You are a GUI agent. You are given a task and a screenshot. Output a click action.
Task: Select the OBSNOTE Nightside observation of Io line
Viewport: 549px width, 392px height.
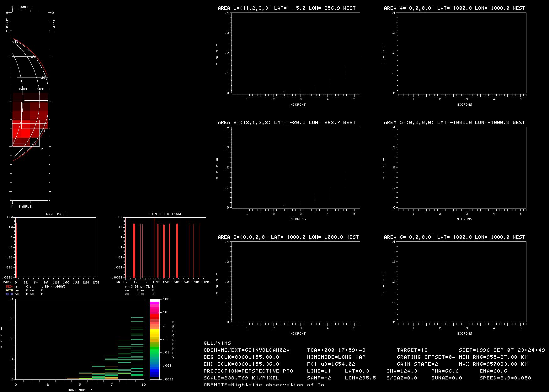coord(264,385)
